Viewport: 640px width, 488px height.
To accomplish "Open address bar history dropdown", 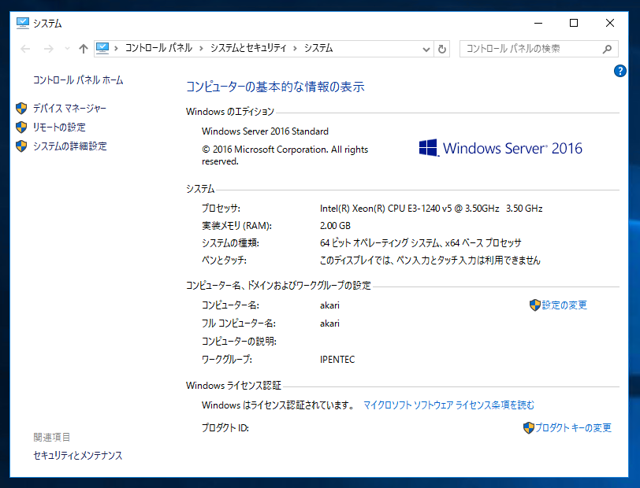I will pyautogui.click(x=426, y=49).
